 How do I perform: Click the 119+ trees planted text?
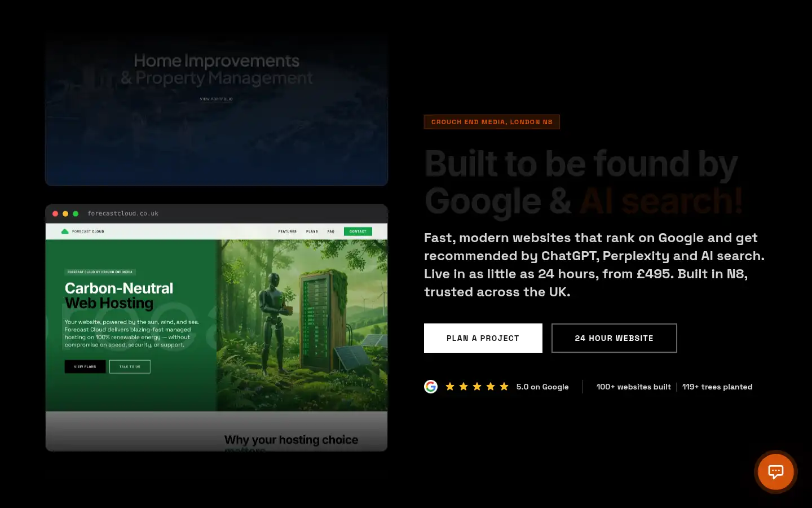coord(717,387)
